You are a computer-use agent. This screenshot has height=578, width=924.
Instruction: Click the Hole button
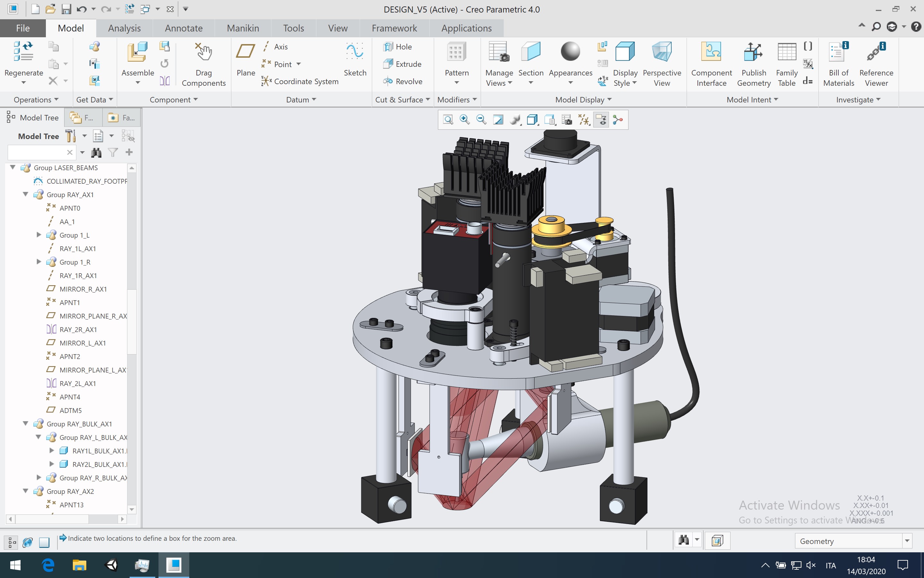pos(398,47)
